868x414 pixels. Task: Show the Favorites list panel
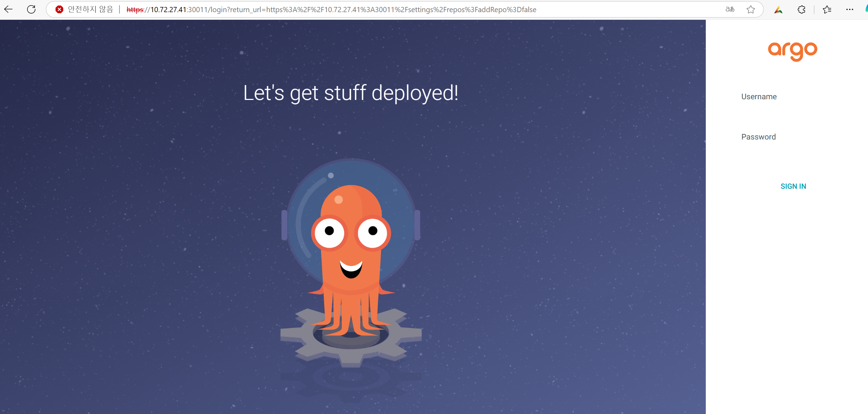[827, 9]
